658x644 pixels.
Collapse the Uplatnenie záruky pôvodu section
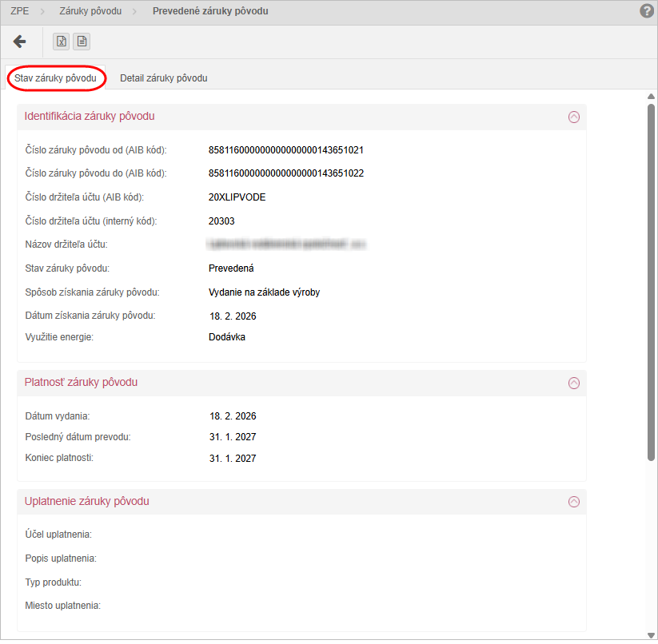(x=573, y=502)
